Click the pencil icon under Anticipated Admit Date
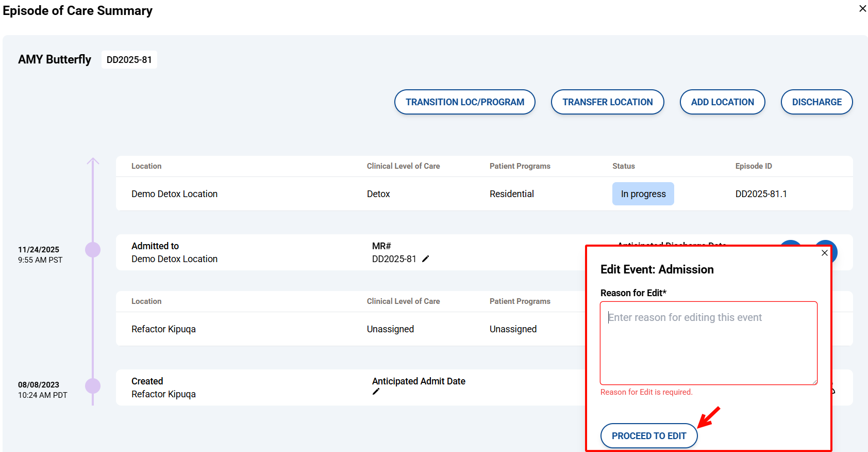Image resolution: width=868 pixels, height=452 pixels. 376,392
